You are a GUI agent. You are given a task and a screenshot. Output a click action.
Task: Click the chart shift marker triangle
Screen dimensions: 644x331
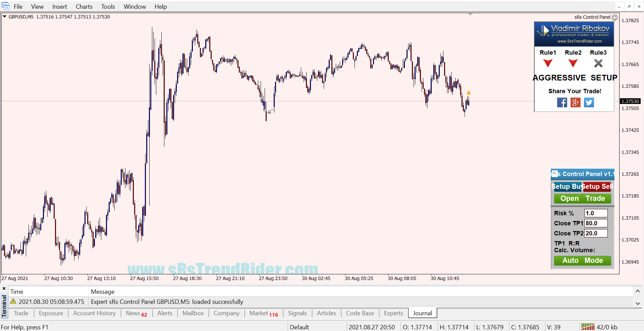click(x=470, y=14)
